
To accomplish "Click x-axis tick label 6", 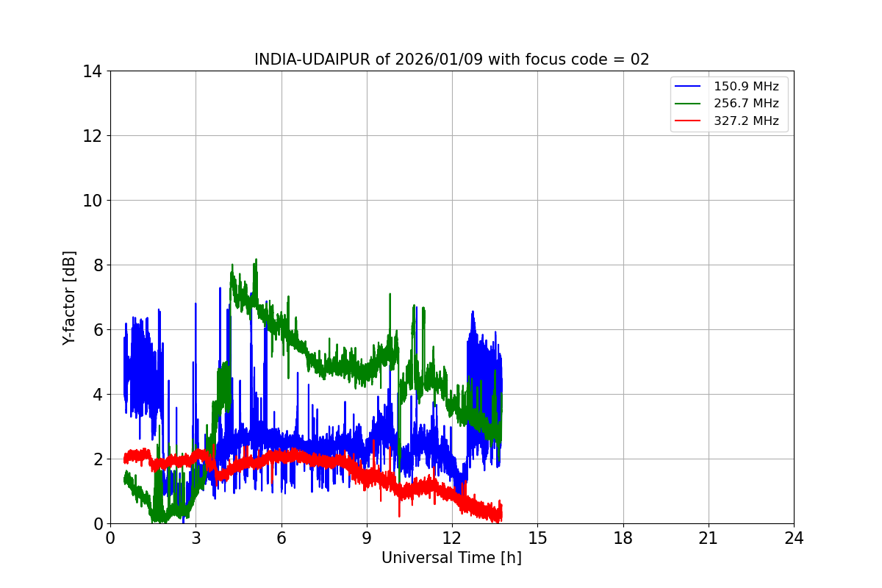I will 282,538.
